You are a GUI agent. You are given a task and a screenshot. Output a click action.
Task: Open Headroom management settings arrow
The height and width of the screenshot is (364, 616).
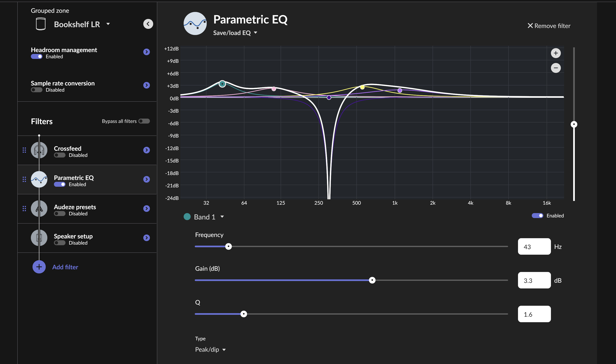[146, 52]
